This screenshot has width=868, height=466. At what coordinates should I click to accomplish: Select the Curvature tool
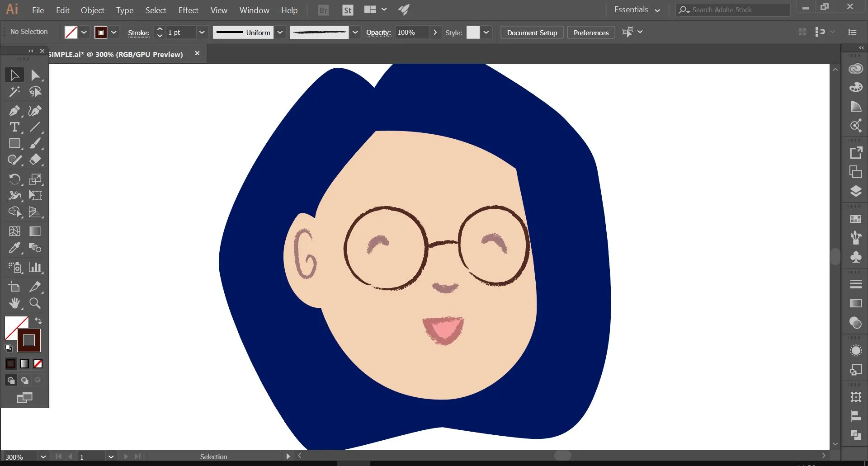click(x=35, y=111)
